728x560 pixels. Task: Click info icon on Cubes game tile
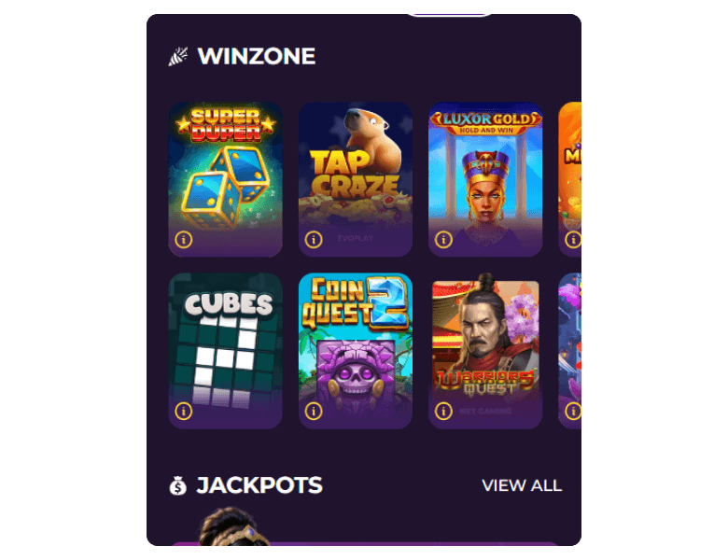point(183,411)
